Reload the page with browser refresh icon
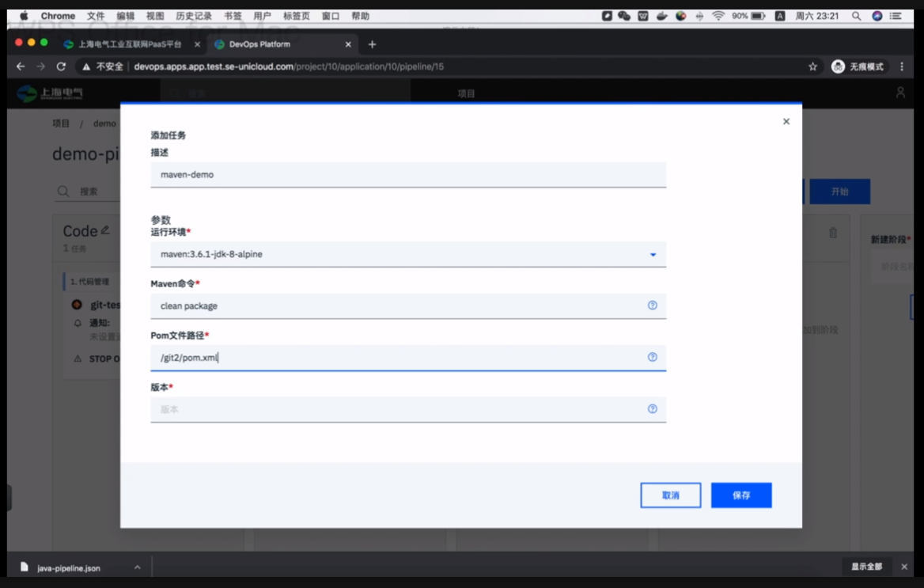This screenshot has width=924, height=588. [x=61, y=67]
